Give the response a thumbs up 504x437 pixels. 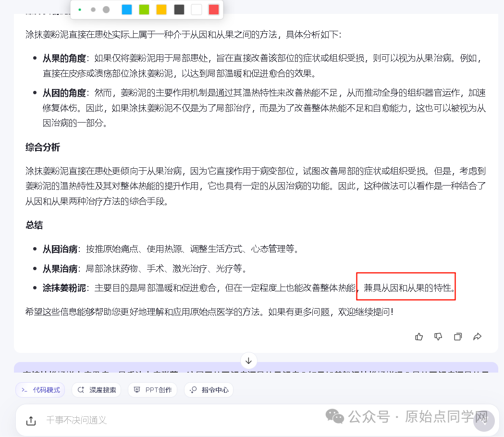[418, 337]
